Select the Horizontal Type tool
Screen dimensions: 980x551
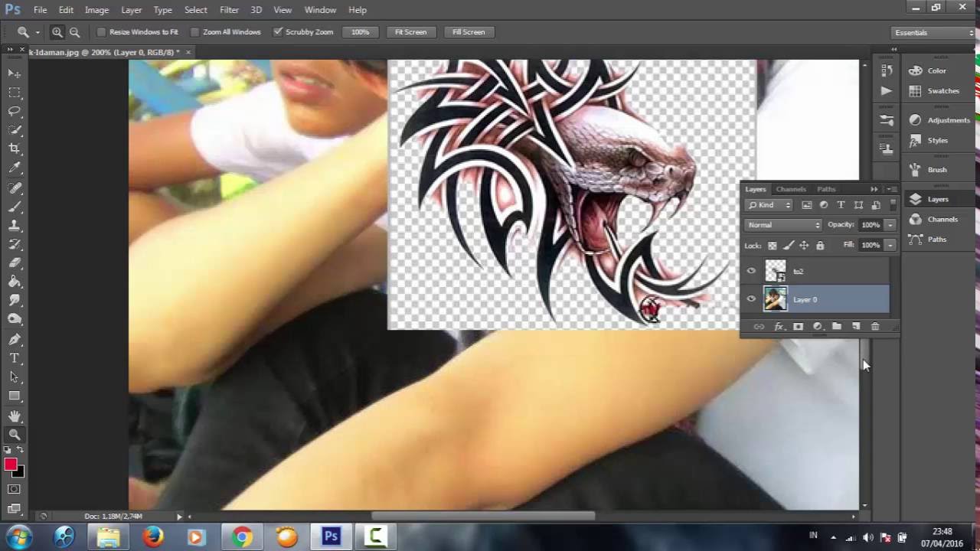coord(15,358)
